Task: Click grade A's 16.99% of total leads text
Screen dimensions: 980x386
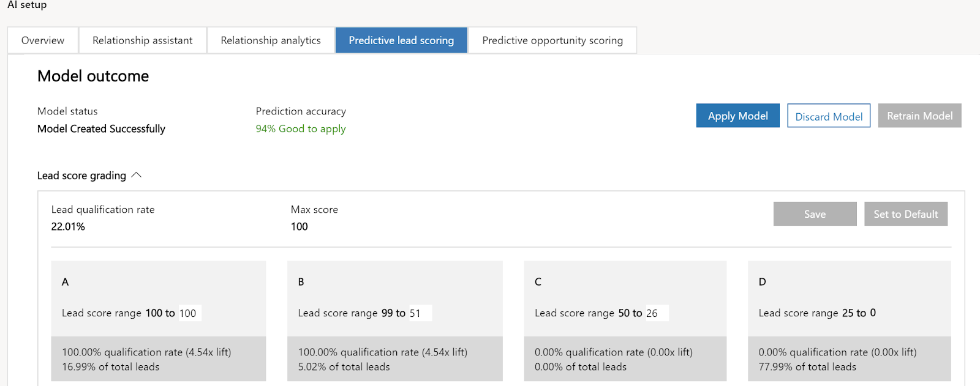Action: (110, 367)
